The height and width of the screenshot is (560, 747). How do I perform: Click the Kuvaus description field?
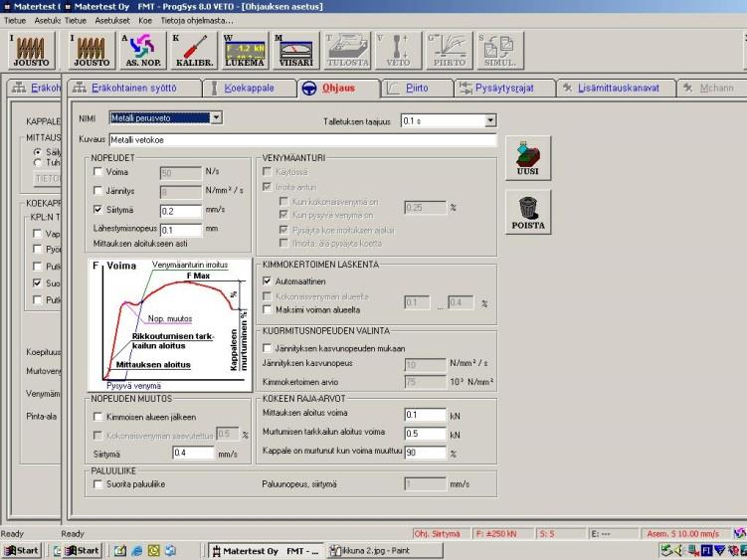pos(302,140)
